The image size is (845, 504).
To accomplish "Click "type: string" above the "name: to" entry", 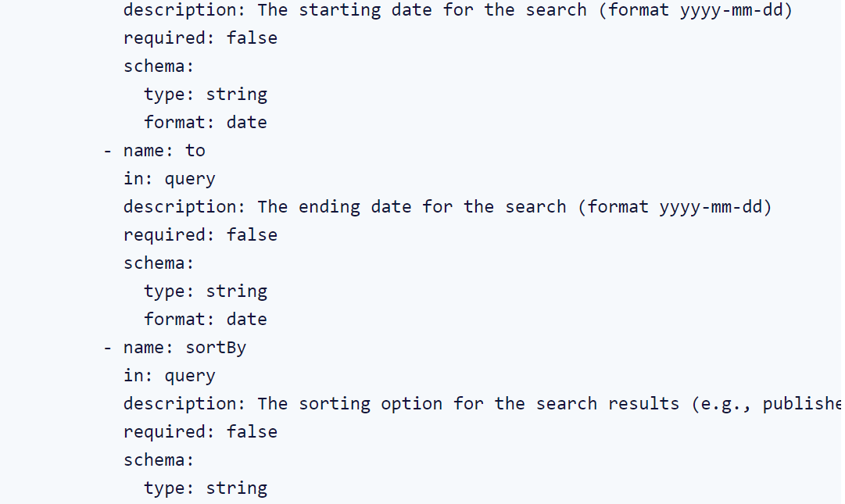I will tap(206, 95).
